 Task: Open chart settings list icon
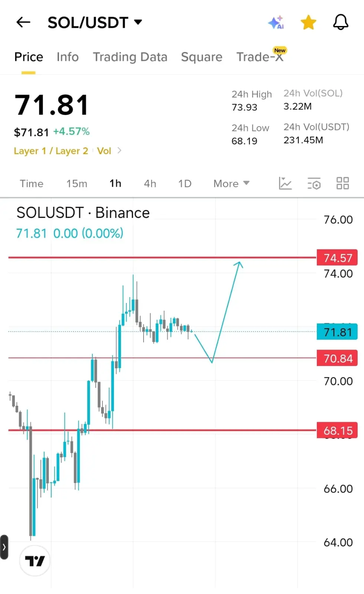point(314,183)
